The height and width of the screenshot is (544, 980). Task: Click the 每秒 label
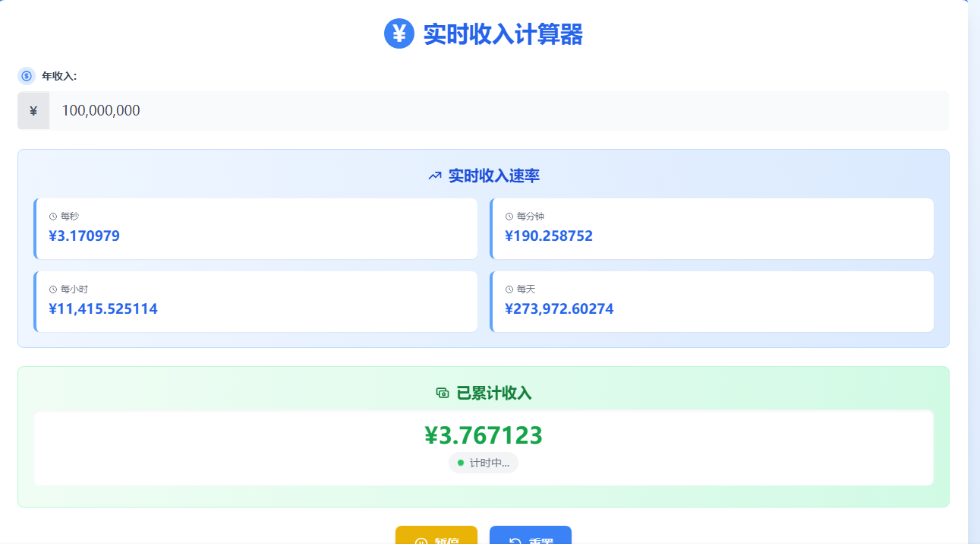[70, 217]
